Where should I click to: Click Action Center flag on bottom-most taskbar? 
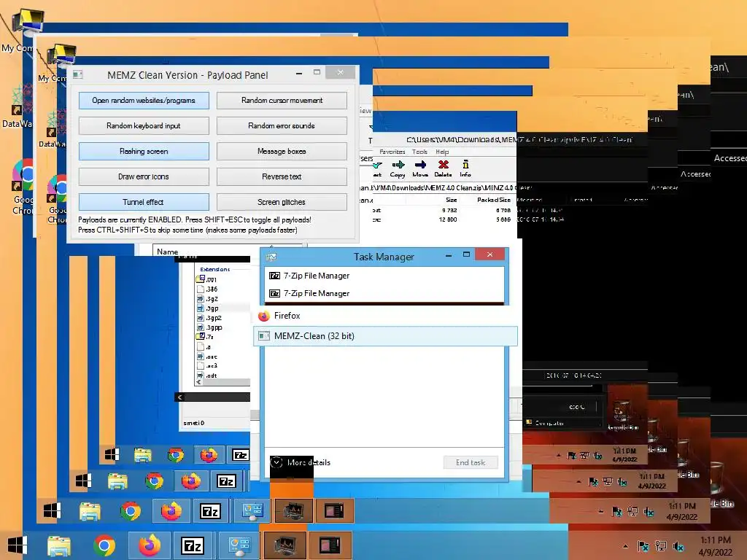point(643,546)
